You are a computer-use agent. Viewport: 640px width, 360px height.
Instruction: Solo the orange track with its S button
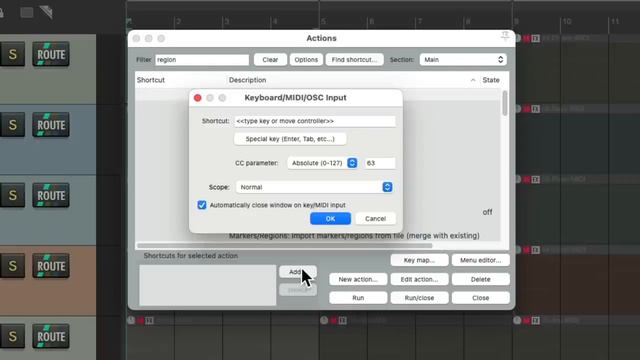pos(13,266)
